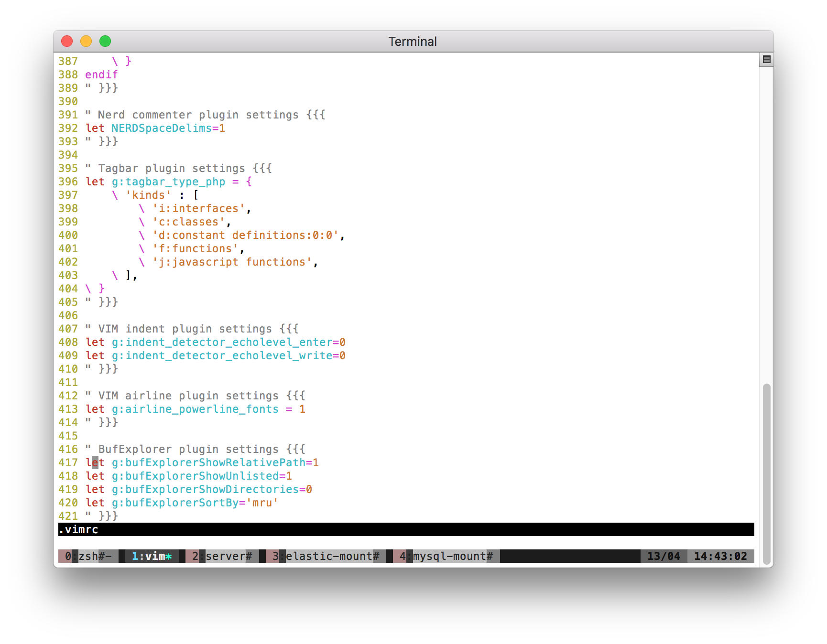
Task: Click line number 404
Action: click(68, 289)
